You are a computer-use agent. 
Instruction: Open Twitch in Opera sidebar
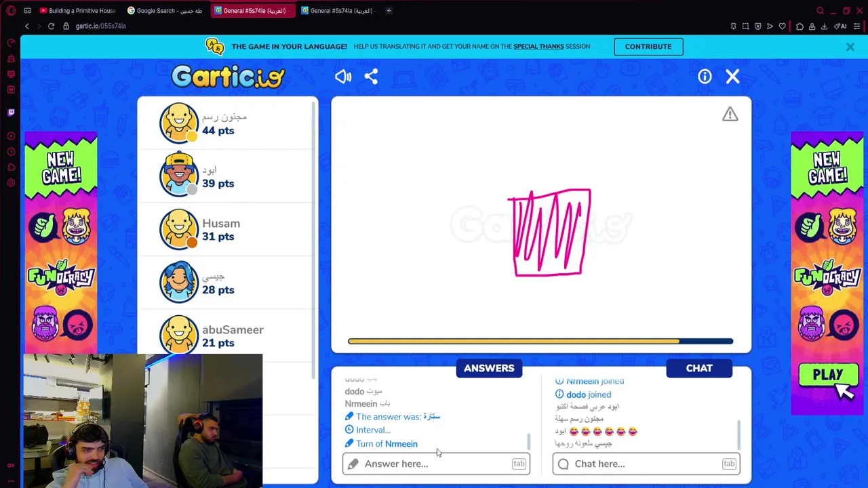pos(11,113)
